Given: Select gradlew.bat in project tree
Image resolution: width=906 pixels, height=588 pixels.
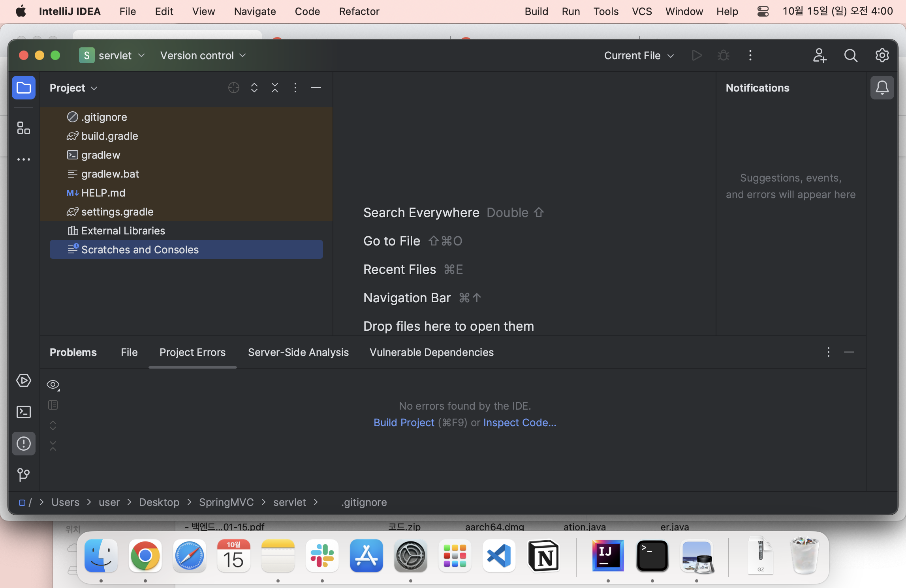Looking at the screenshot, I should pyautogui.click(x=186, y=174).
